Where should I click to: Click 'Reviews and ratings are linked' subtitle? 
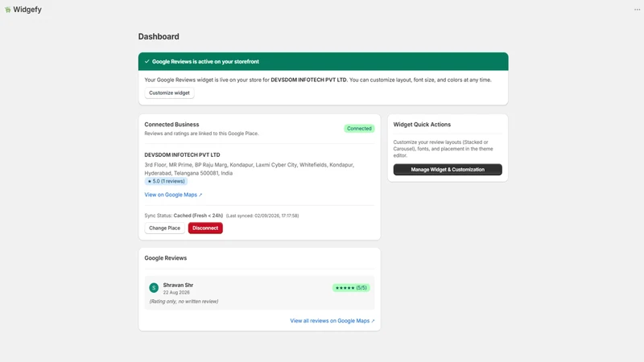pyautogui.click(x=201, y=134)
